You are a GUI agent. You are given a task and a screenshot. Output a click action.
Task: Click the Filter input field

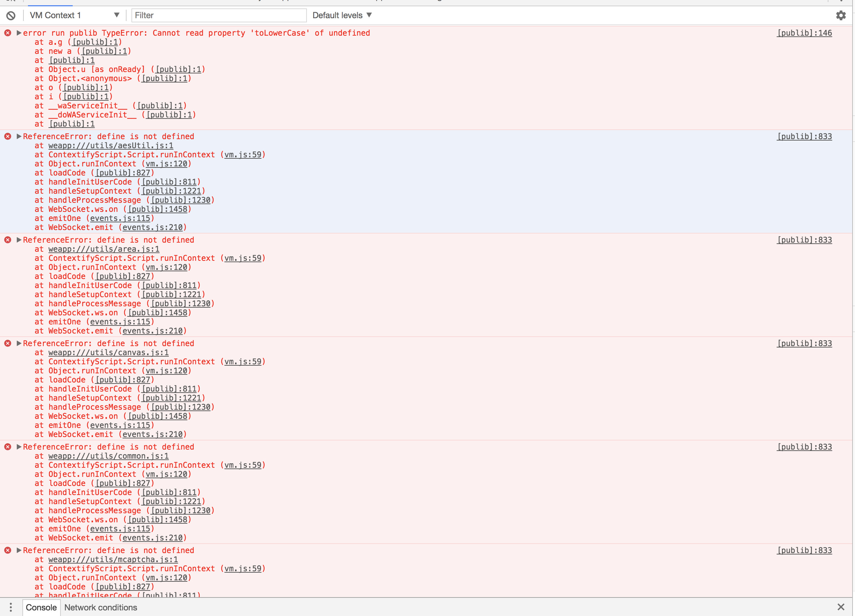[x=219, y=15]
